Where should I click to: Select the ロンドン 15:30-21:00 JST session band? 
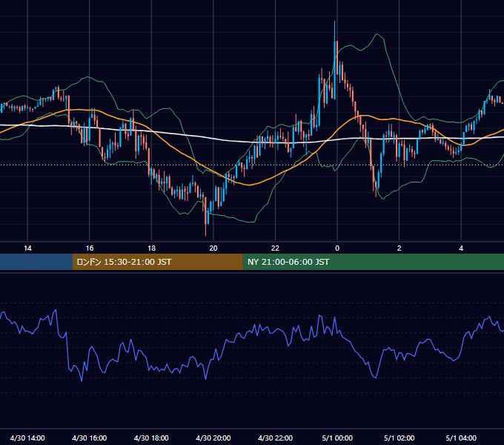pos(157,262)
